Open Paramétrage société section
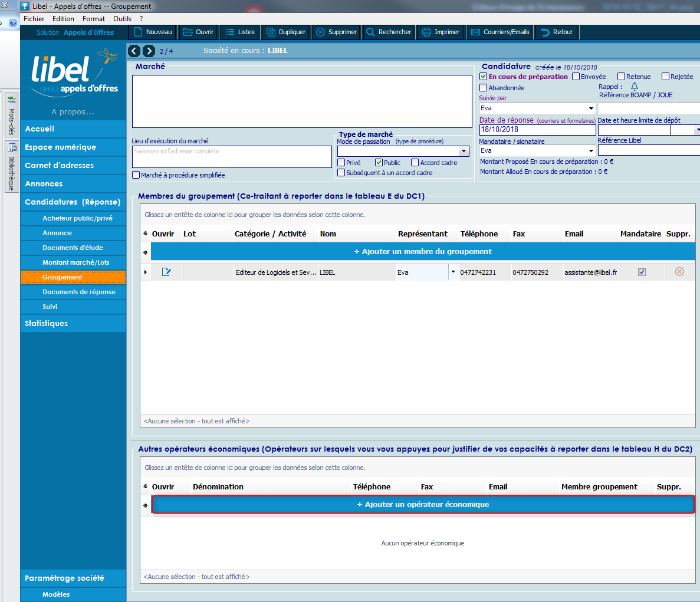Image resolution: width=700 pixels, height=602 pixels. pyautogui.click(x=73, y=578)
